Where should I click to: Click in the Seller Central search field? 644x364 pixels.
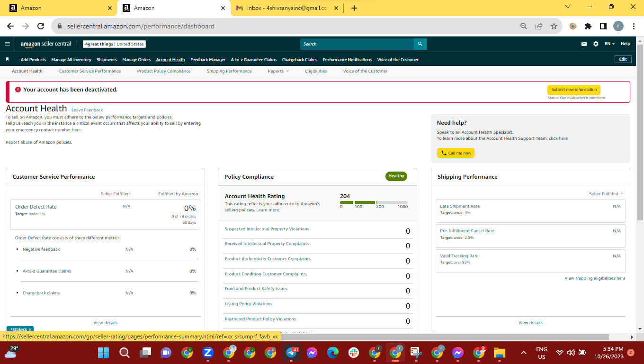pos(357,44)
